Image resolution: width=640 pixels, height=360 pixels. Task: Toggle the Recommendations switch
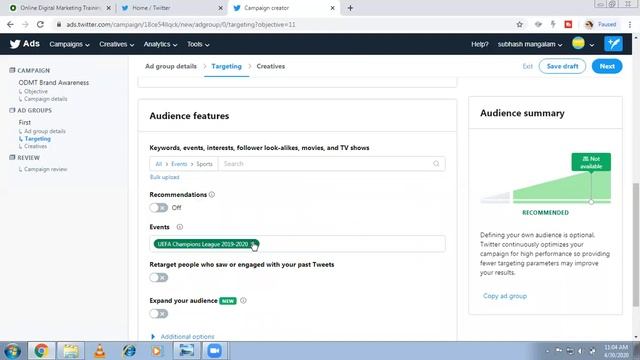click(158, 208)
